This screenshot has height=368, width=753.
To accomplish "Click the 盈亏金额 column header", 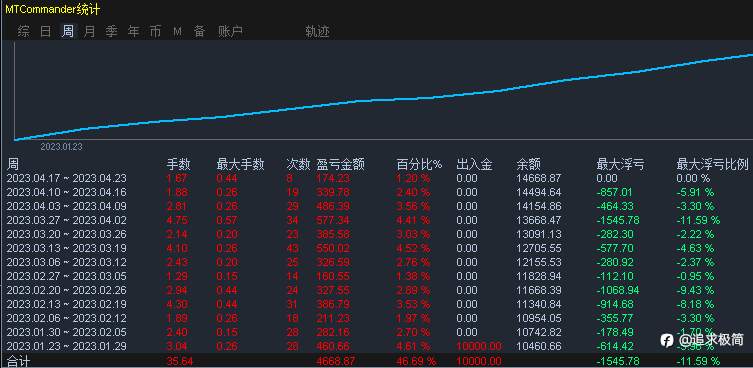I will (340, 165).
